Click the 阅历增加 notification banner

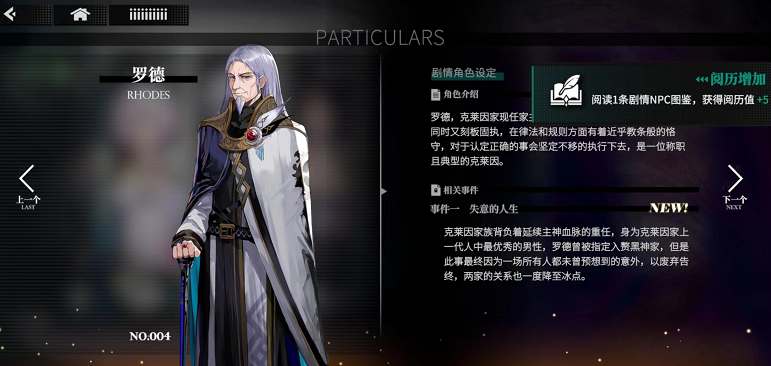652,94
